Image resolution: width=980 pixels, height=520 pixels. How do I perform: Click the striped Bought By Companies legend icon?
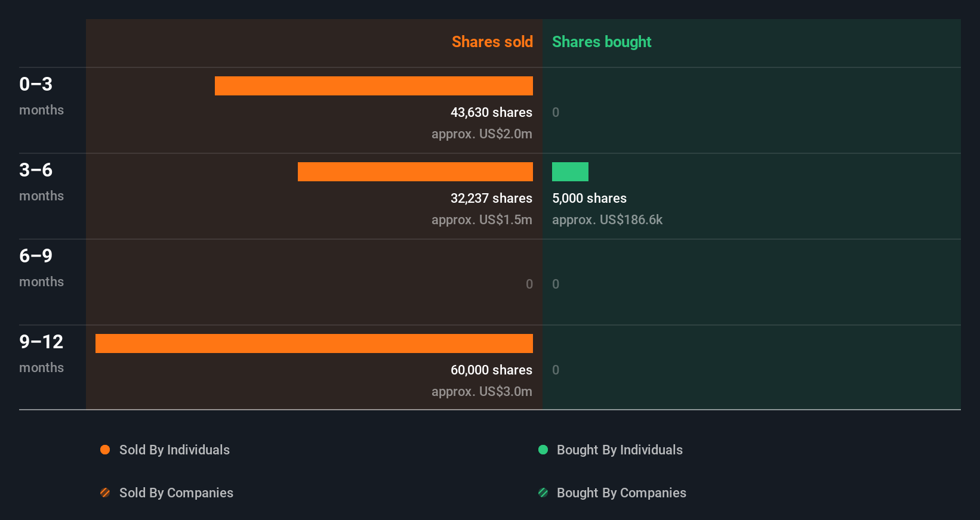[x=543, y=493]
